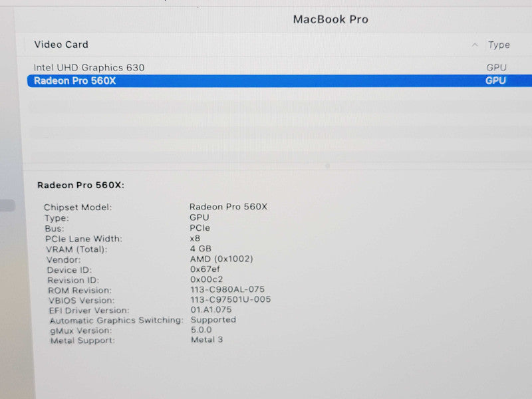This screenshot has height=399, width=532.
Task: Select the vendor value AMD (0x1002)
Action: point(221,259)
